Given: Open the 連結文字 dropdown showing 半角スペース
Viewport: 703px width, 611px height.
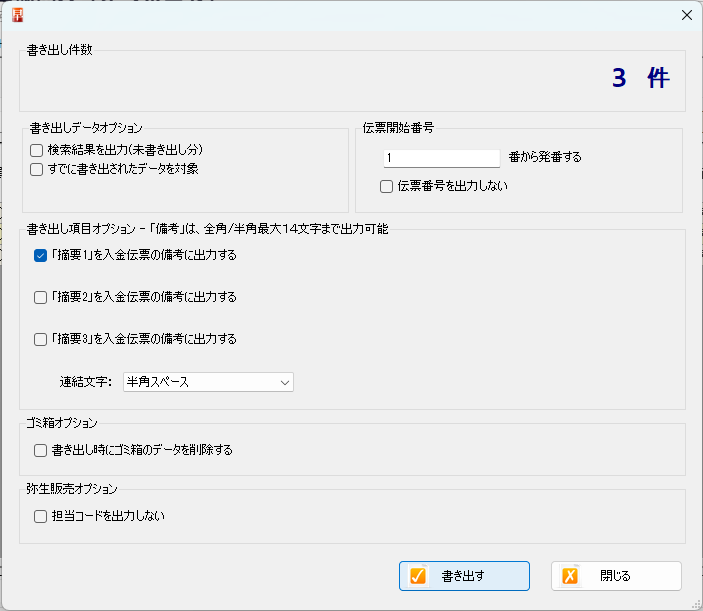Looking at the screenshot, I should (x=208, y=382).
